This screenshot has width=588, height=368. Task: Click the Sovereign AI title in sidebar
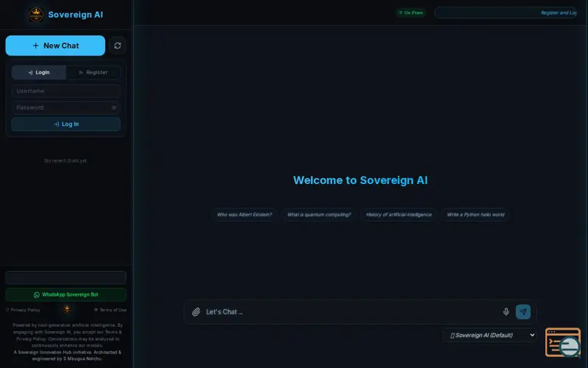pyautogui.click(x=76, y=15)
